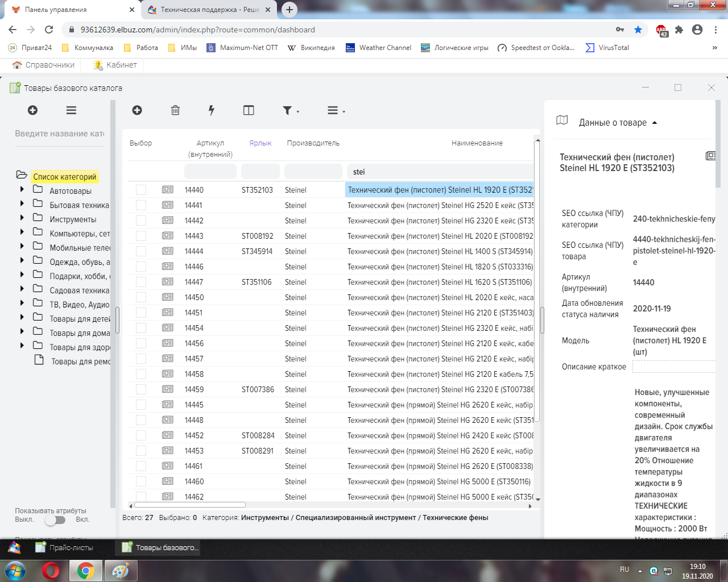
Task: Open the Кабинет menu
Action: click(115, 65)
